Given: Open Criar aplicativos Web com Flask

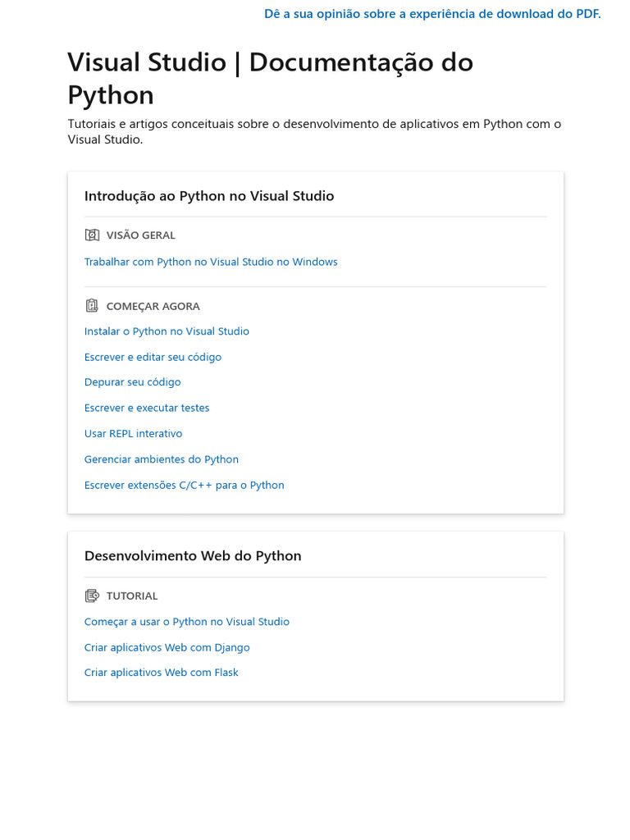Looking at the screenshot, I should point(161,673).
